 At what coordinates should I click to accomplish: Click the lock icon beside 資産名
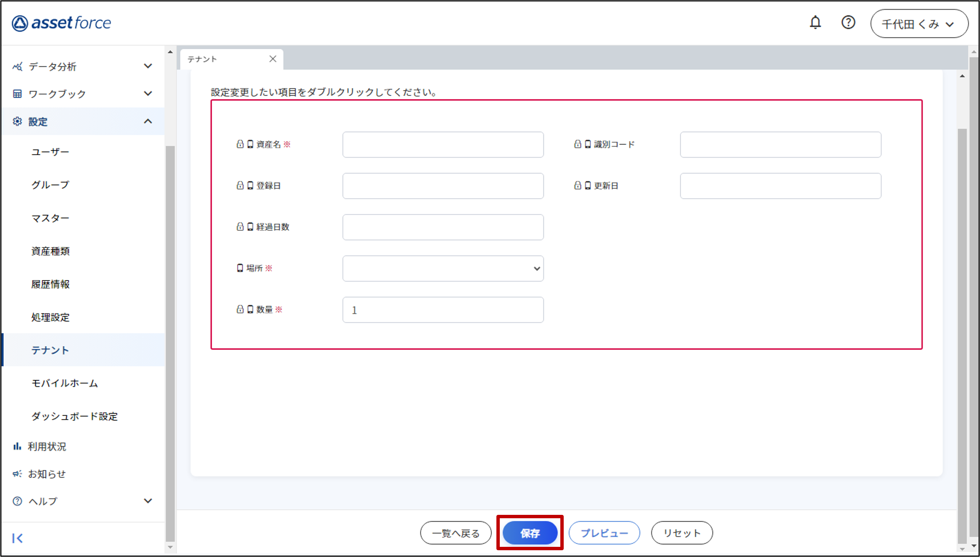click(240, 144)
